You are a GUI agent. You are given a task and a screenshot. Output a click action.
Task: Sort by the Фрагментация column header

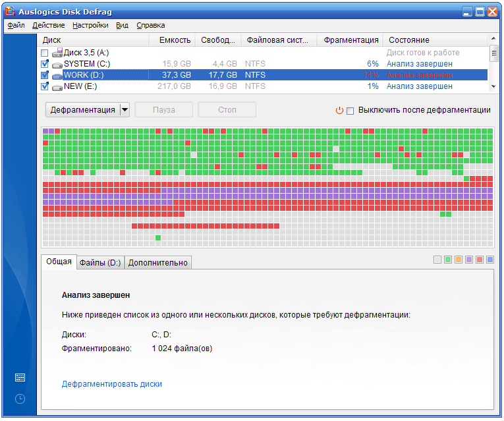[350, 40]
